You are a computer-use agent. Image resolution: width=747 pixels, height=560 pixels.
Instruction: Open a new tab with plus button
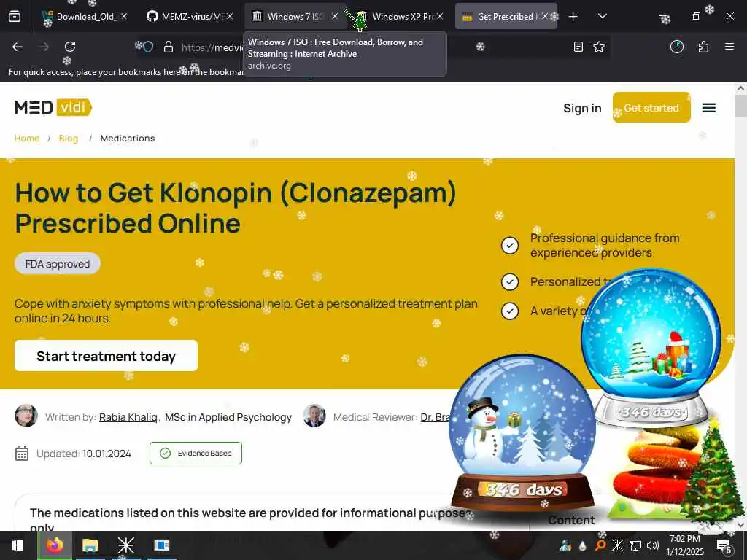(x=573, y=17)
